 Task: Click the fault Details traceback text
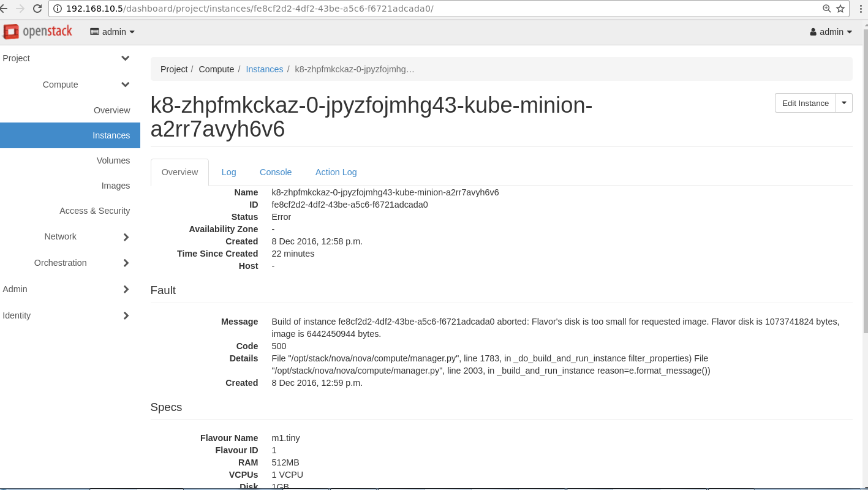pos(491,364)
